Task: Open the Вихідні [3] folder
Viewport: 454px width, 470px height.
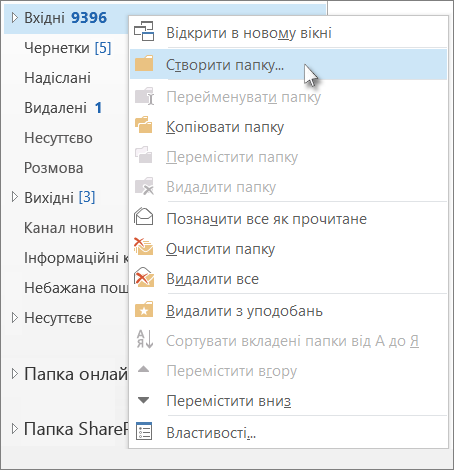Action: point(60,197)
